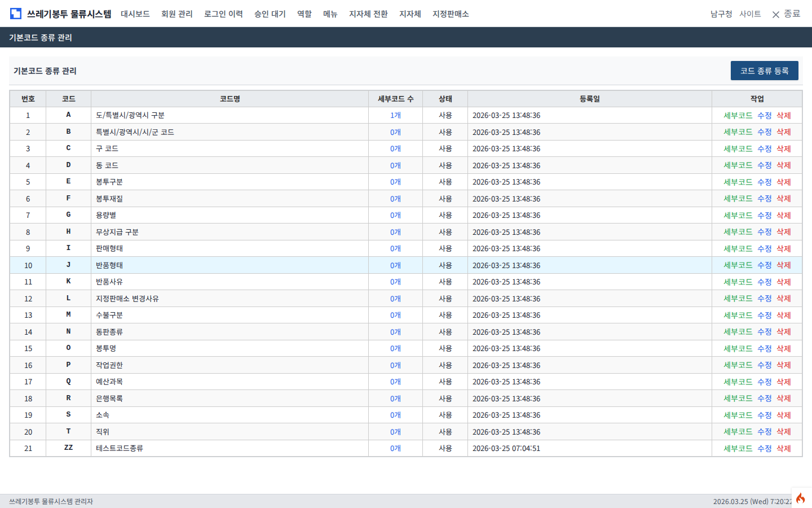The width and height of the screenshot is (812, 508).
Task: Click the flame icon in bottom corner
Action: tap(801, 498)
